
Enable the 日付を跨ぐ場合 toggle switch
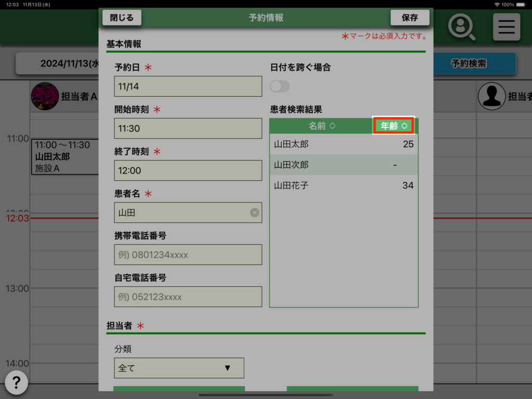pos(280,86)
